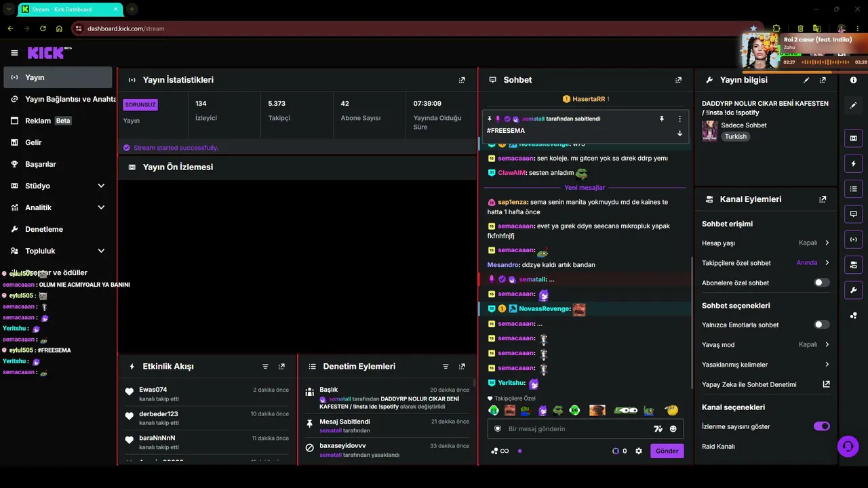The image size is (868, 488).
Task: Click the Roi 2 cœur album cover
Action: click(759, 51)
